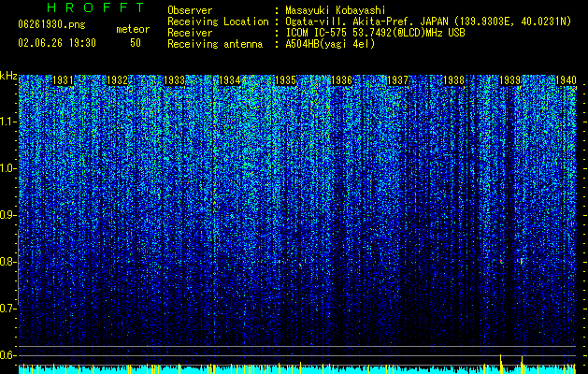Click the 0.6 frequency axis label
This screenshot has height=374, width=588.
coord(7,355)
